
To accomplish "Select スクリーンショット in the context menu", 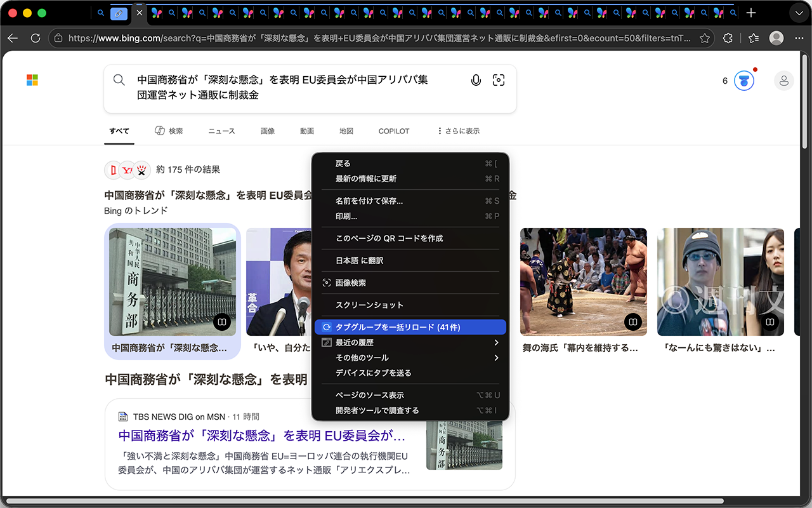I will (x=410, y=305).
